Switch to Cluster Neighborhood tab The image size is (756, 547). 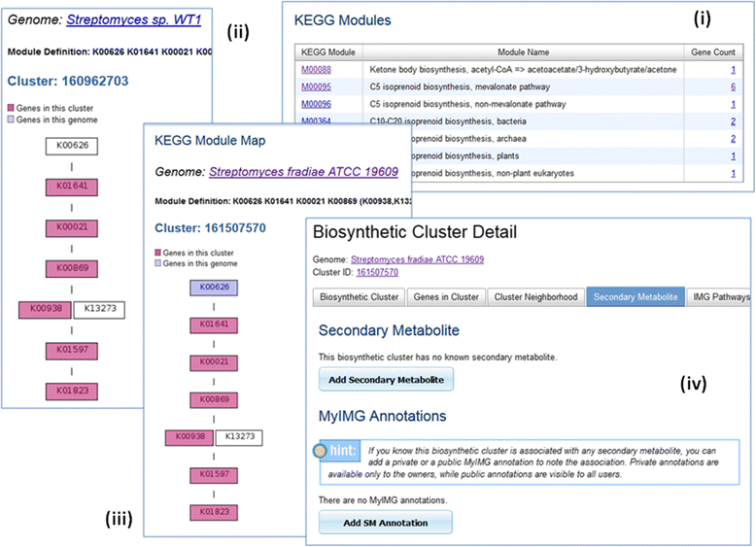(535, 297)
